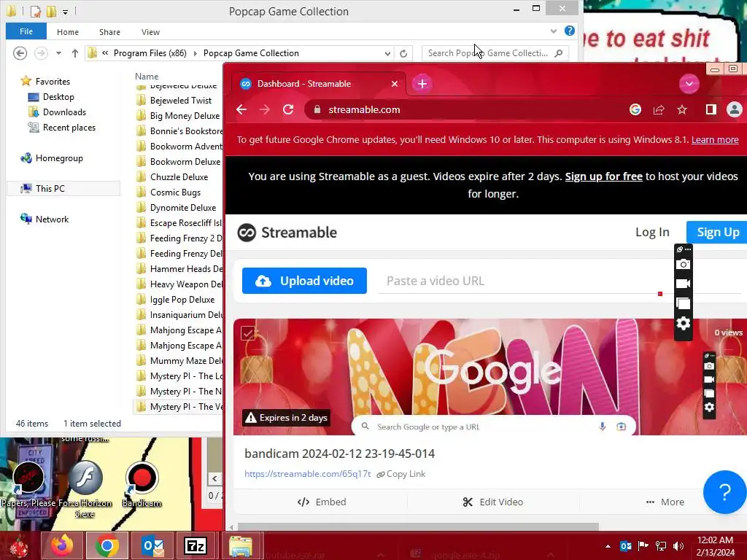747x560 pixels.
Task: Click the Sign Up button
Action: click(x=717, y=233)
